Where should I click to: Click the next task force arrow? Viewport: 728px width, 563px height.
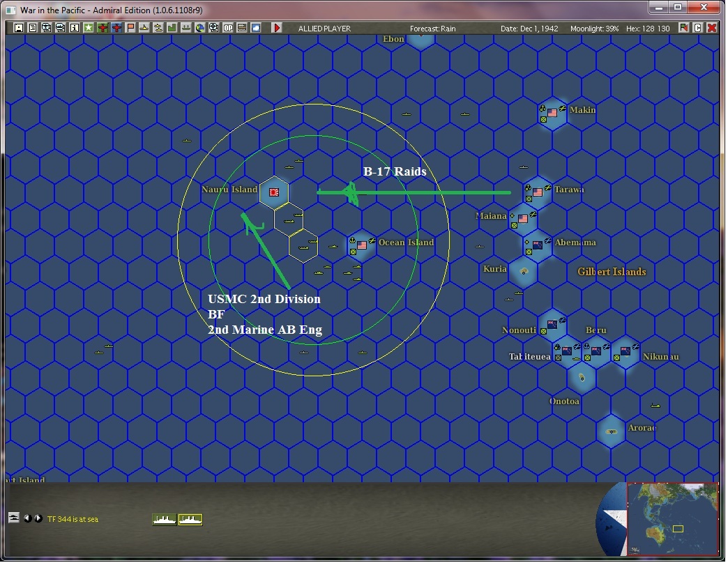click(38, 518)
